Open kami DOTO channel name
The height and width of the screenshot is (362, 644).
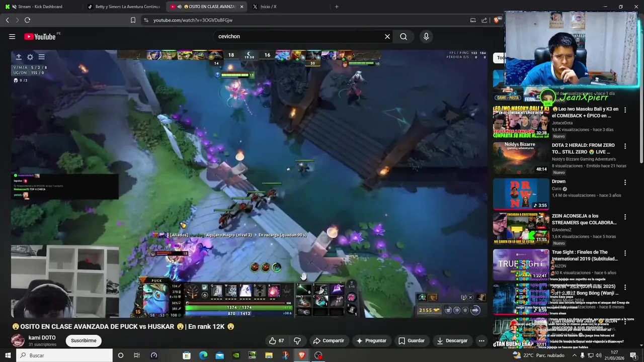tap(42, 337)
